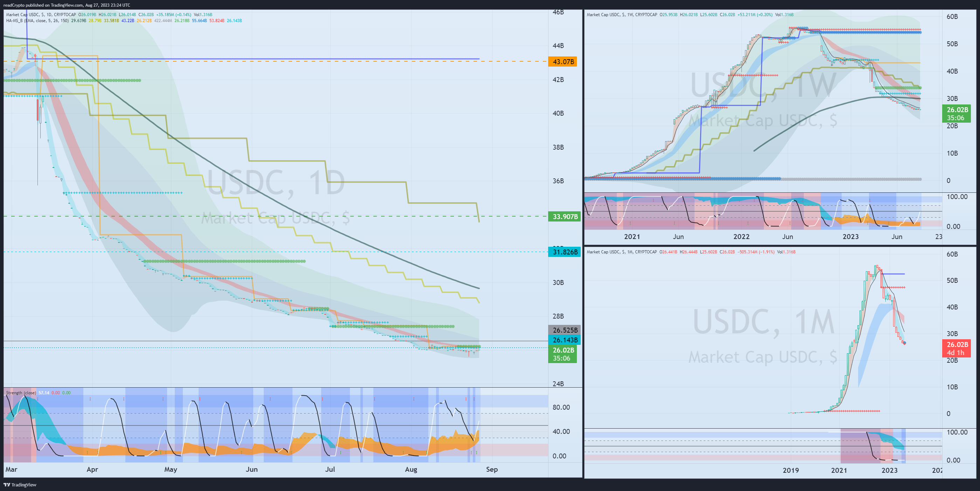This screenshot has height=491, width=980.
Task: Click the 38B label on daily price axis
Action: 558,147
